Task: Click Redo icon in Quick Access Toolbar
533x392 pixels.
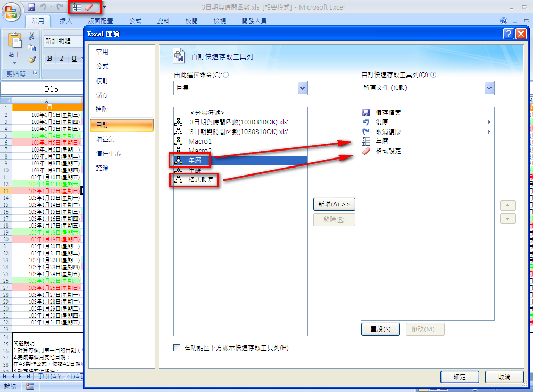Action: [60, 7]
